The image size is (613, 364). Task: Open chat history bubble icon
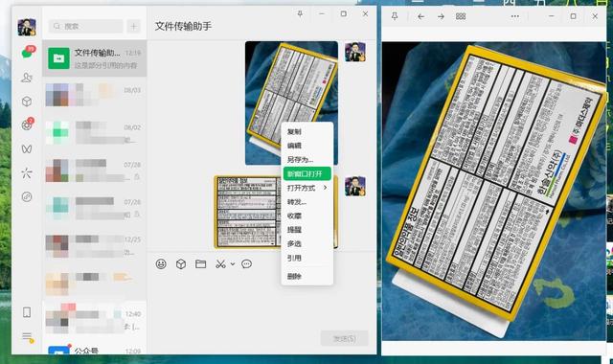[x=246, y=264]
